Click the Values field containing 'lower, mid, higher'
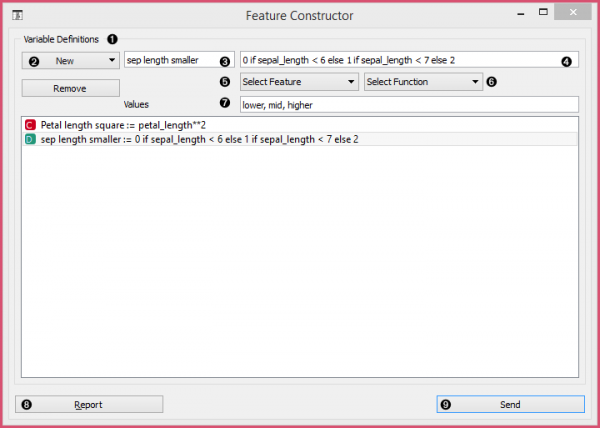The height and width of the screenshot is (428, 600). coord(408,104)
